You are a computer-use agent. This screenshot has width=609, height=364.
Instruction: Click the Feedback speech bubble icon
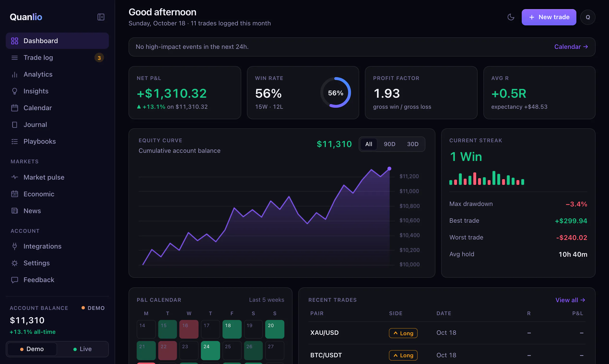(x=15, y=280)
